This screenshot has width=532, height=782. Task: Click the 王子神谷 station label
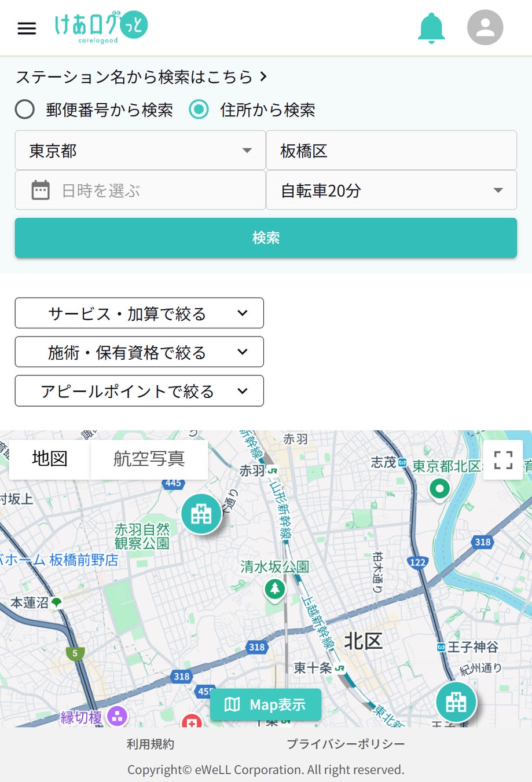(473, 647)
